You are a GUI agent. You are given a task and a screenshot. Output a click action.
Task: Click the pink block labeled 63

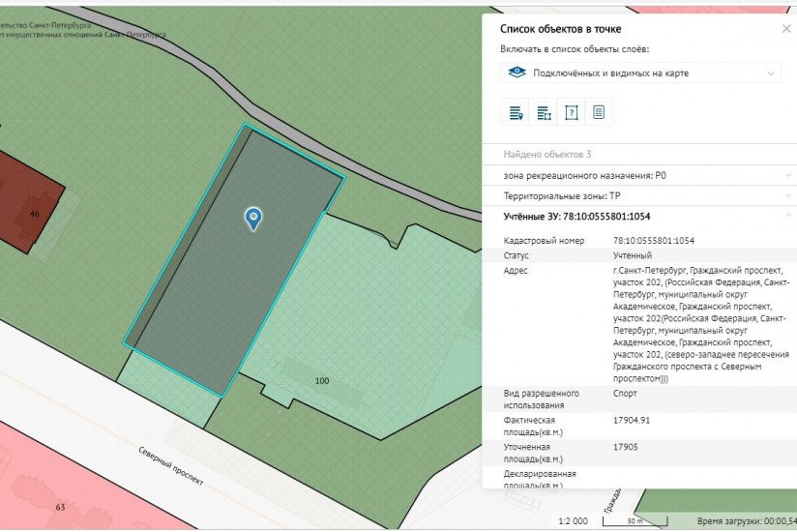[60, 507]
